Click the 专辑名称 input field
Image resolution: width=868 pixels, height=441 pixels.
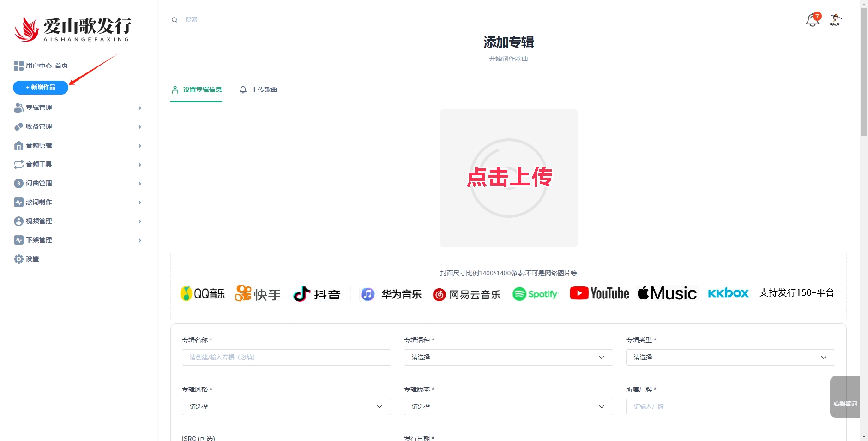[x=286, y=358]
